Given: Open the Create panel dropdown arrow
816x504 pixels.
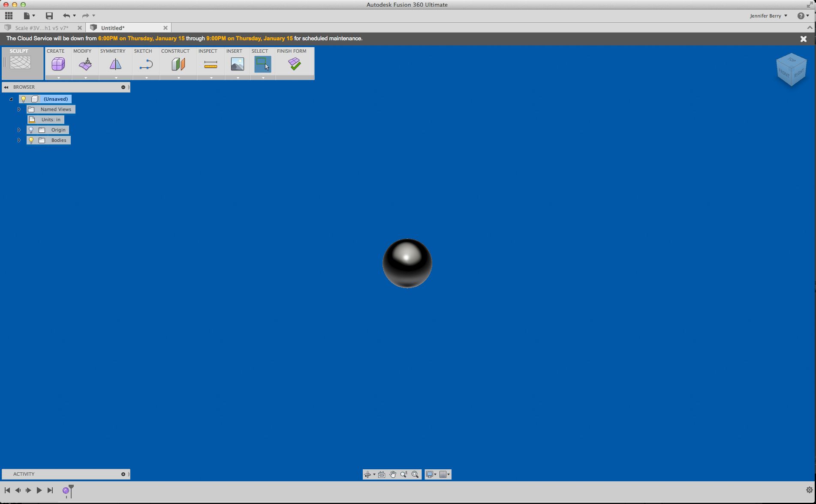Looking at the screenshot, I should pyautogui.click(x=58, y=78).
